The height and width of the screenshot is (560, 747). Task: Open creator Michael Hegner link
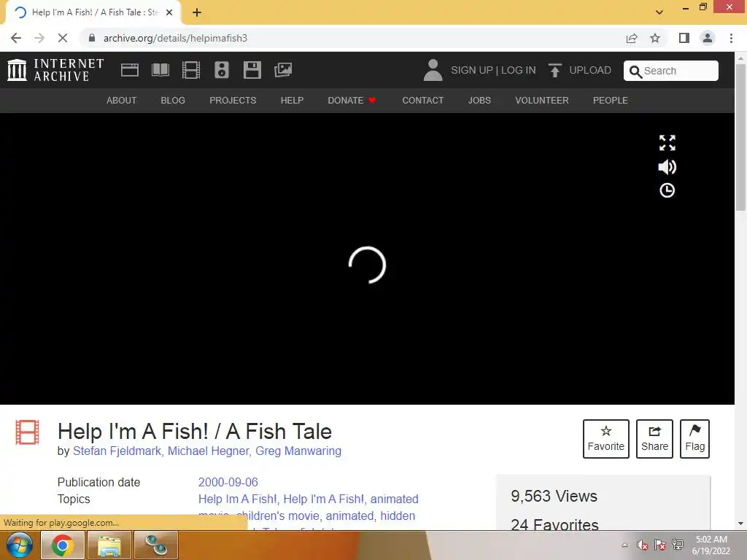click(x=208, y=451)
